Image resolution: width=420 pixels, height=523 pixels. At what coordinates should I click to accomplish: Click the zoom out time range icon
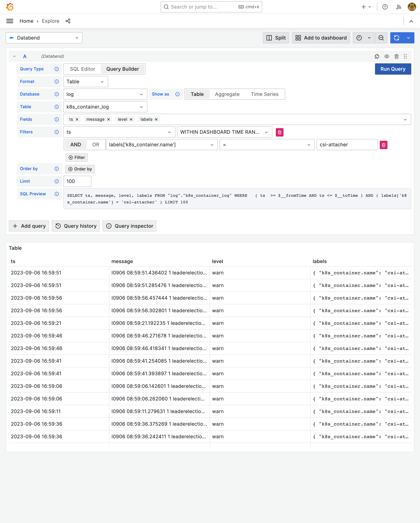[381, 38]
